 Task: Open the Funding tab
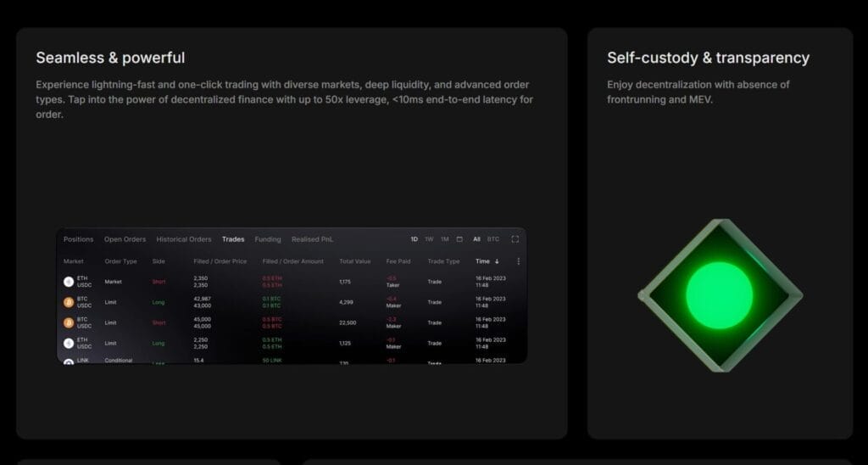coord(268,239)
